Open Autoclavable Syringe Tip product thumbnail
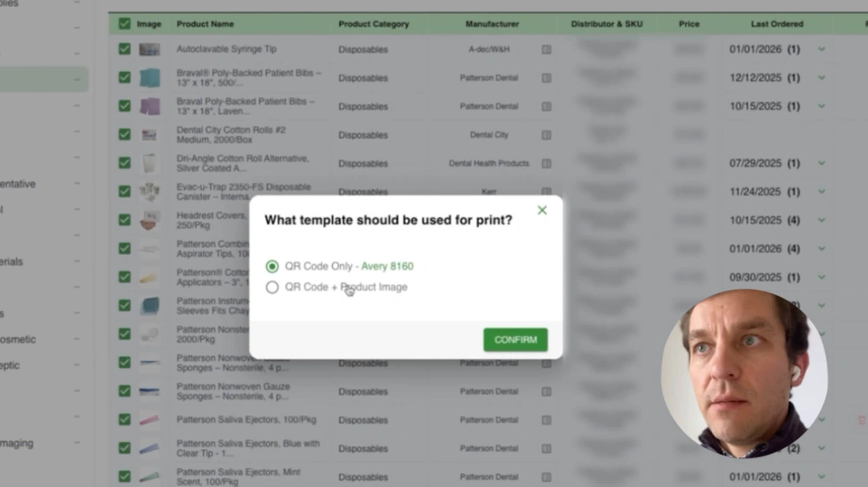 pos(149,50)
